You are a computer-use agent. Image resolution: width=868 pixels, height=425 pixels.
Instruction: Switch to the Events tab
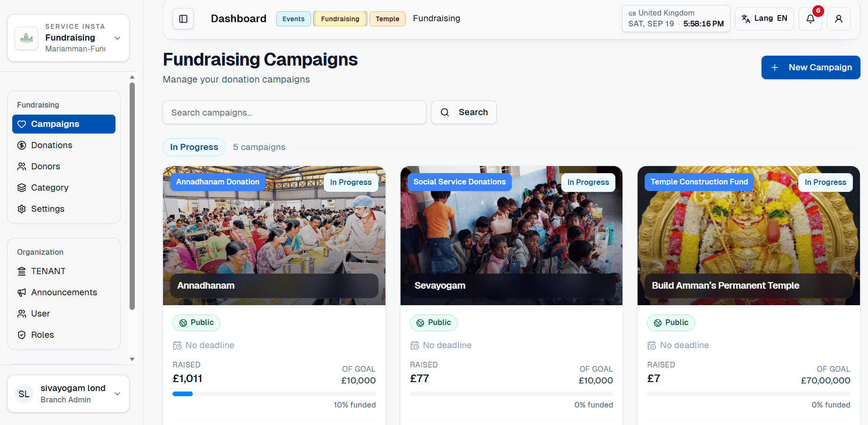pos(294,19)
